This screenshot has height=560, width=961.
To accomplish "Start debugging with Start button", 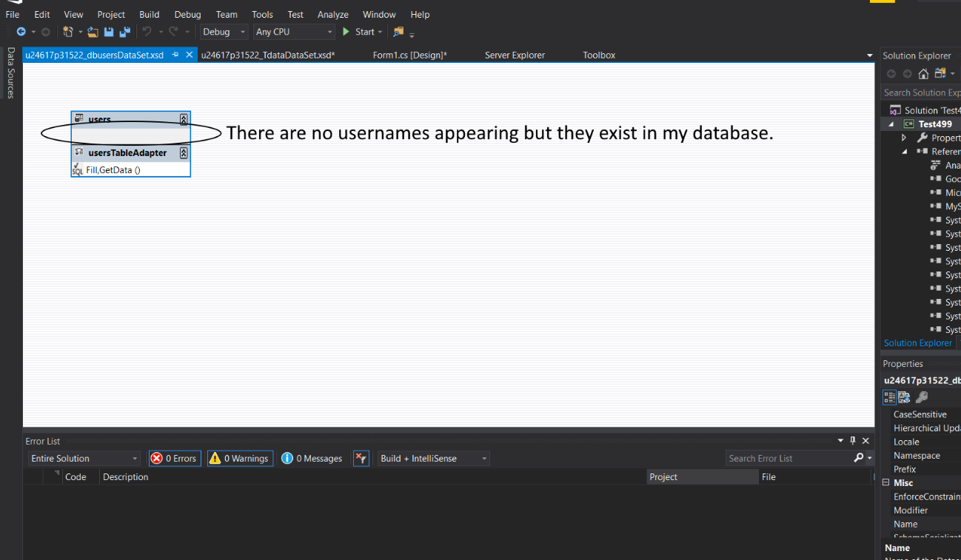I will click(x=358, y=32).
